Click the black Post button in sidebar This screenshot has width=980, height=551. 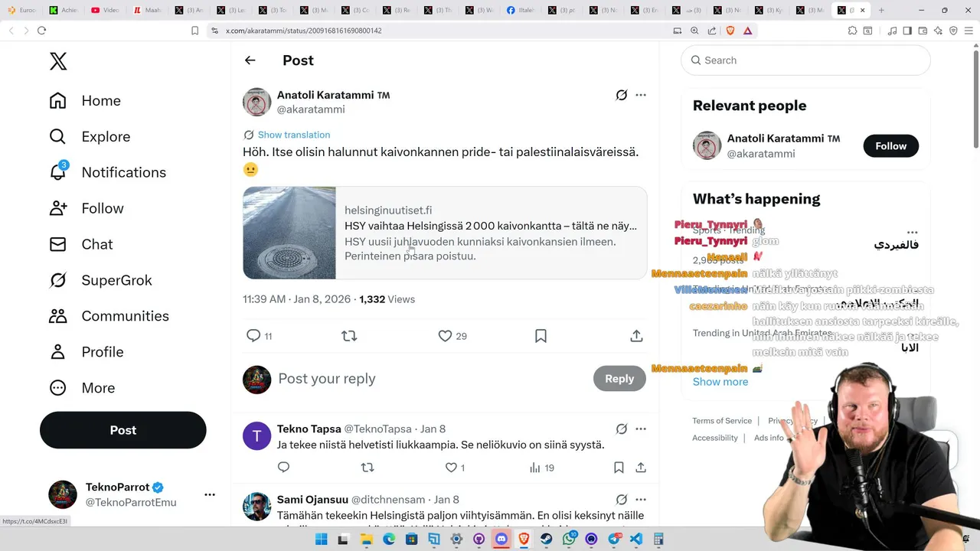click(123, 430)
